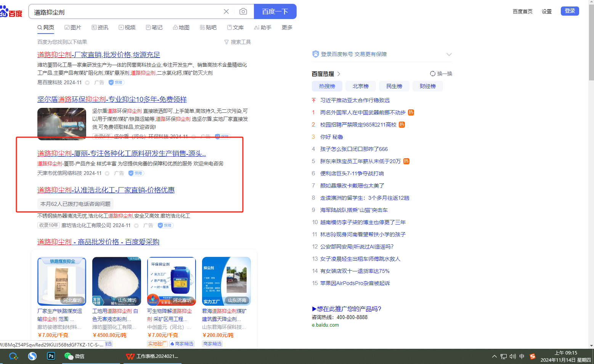The image size is (594, 364).
Task: Click inside the search box with 道路抑尘剂
Action: coord(126,12)
